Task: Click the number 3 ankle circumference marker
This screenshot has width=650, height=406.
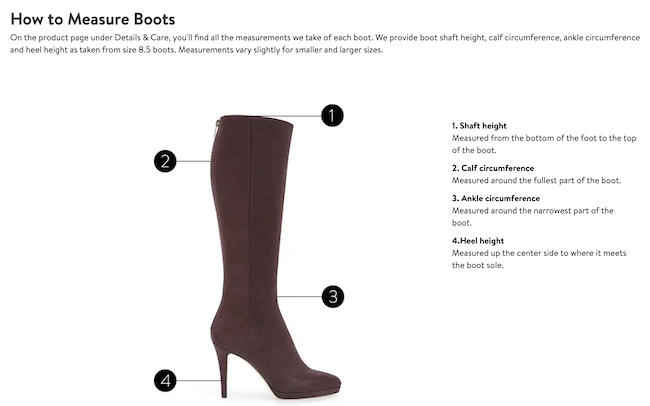Action: click(333, 297)
